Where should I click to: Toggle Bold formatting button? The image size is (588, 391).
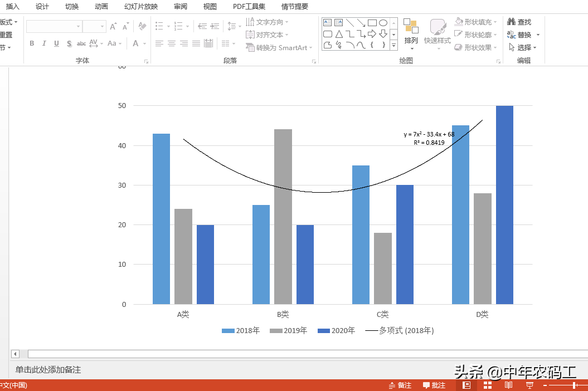point(32,43)
